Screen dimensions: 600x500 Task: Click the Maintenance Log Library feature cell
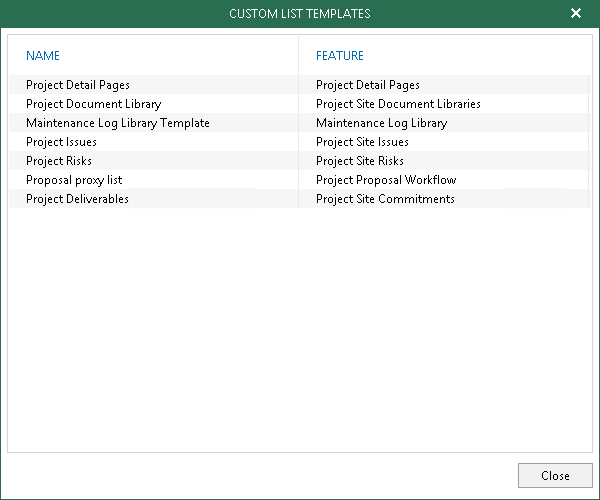381,123
